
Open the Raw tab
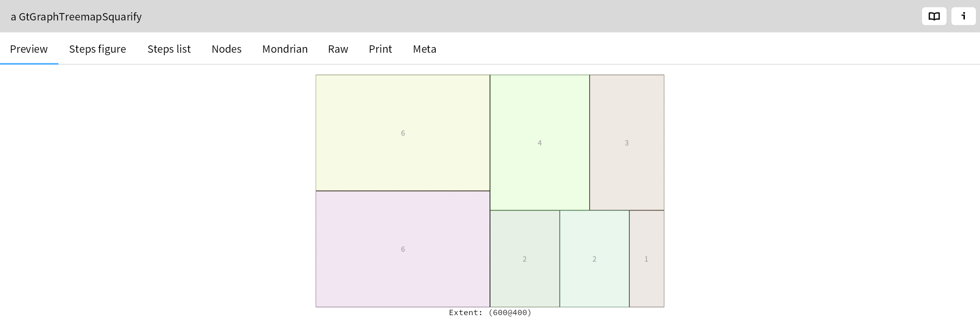pyautogui.click(x=338, y=49)
